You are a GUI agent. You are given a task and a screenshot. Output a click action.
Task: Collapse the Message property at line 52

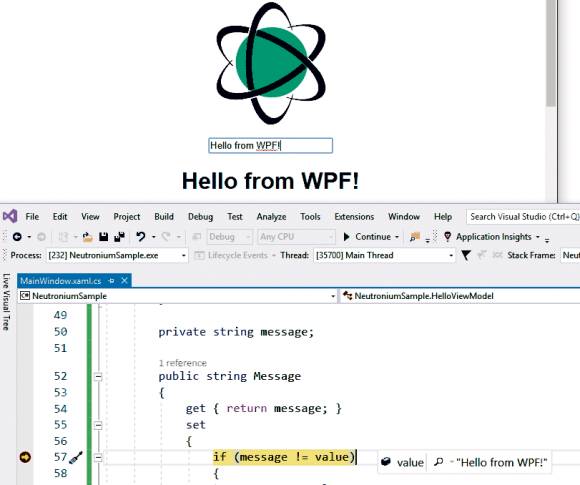[98, 377]
